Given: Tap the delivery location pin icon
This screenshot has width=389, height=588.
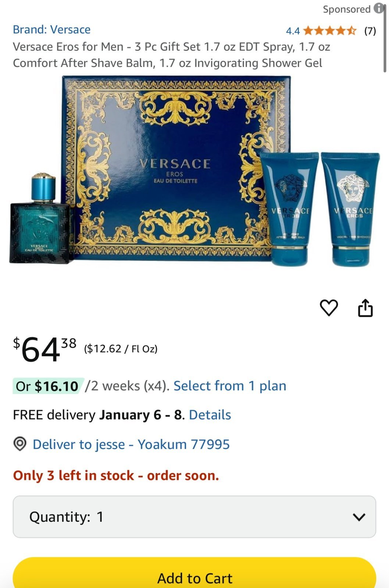Looking at the screenshot, I should click(20, 444).
